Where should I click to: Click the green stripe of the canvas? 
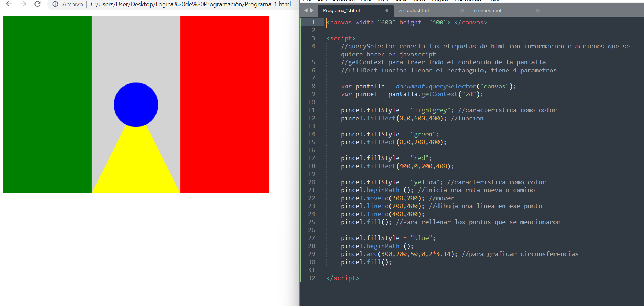click(47, 105)
